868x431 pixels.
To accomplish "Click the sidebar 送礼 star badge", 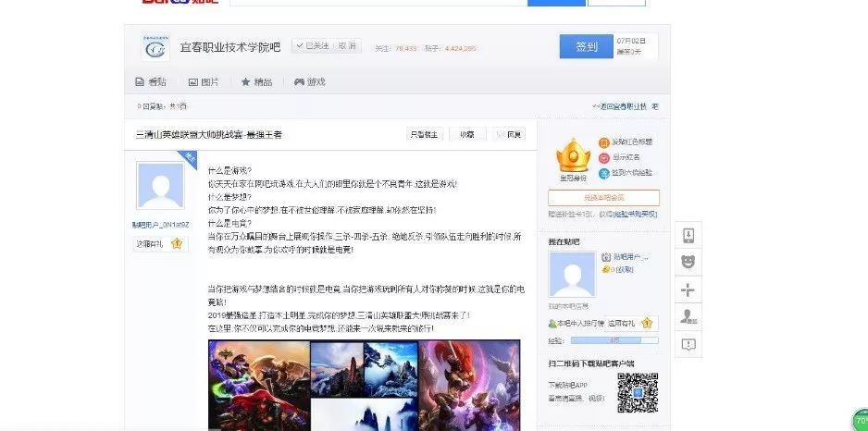I will [x=630, y=323].
